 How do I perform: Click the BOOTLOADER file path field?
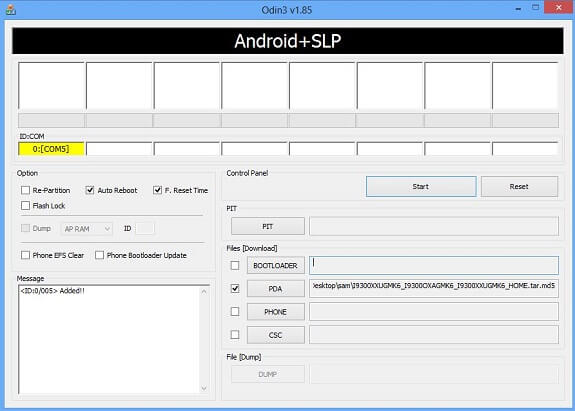point(434,265)
